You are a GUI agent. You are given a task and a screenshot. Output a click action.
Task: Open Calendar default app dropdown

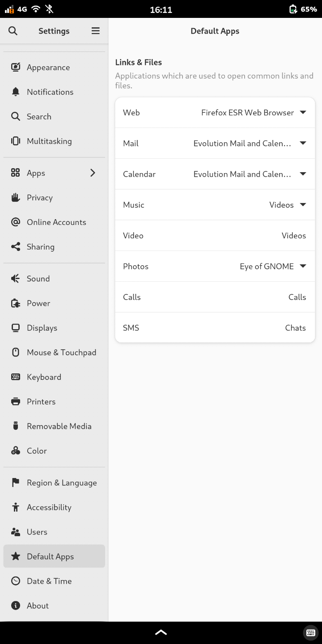pyautogui.click(x=302, y=174)
